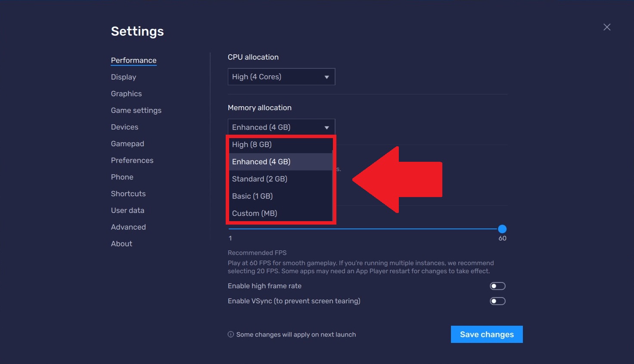Click the info icon beside next launch note

tap(231, 334)
